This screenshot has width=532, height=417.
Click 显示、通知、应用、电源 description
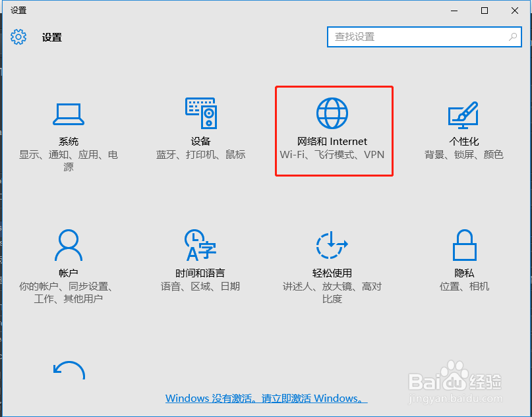(x=69, y=161)
